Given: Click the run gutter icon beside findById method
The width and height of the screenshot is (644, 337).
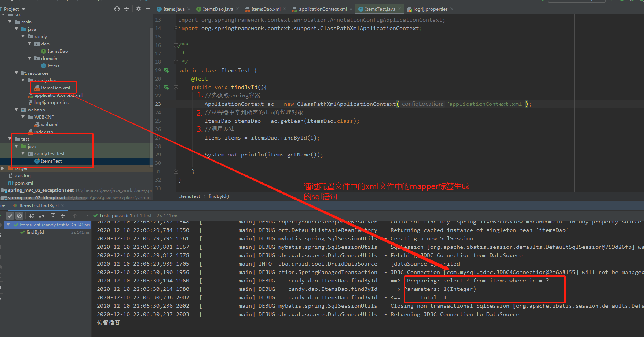Looking at the screenshot, I should click(x=167, y=87).
